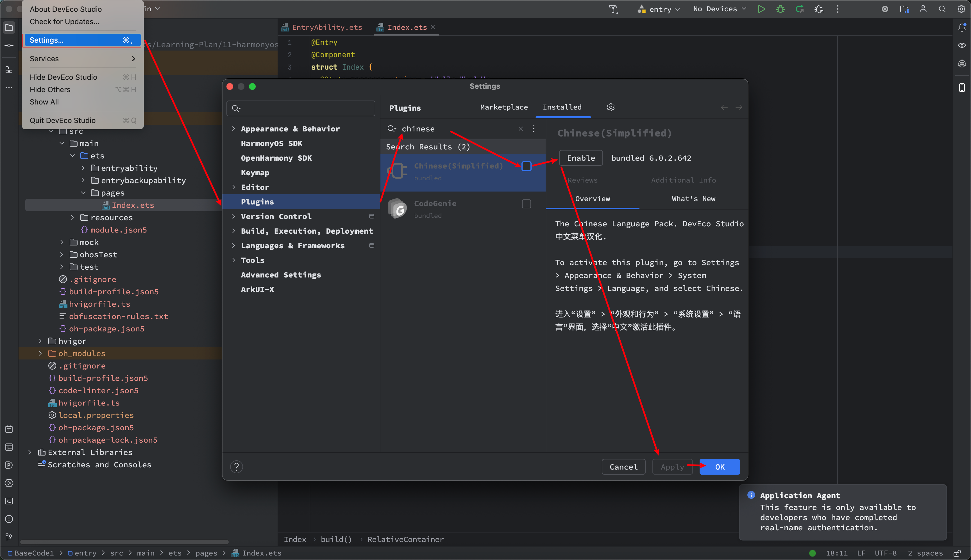Click Cancel in the Settings dialog
The width and height of the screenshot is (971, 560).
point(623,467)
